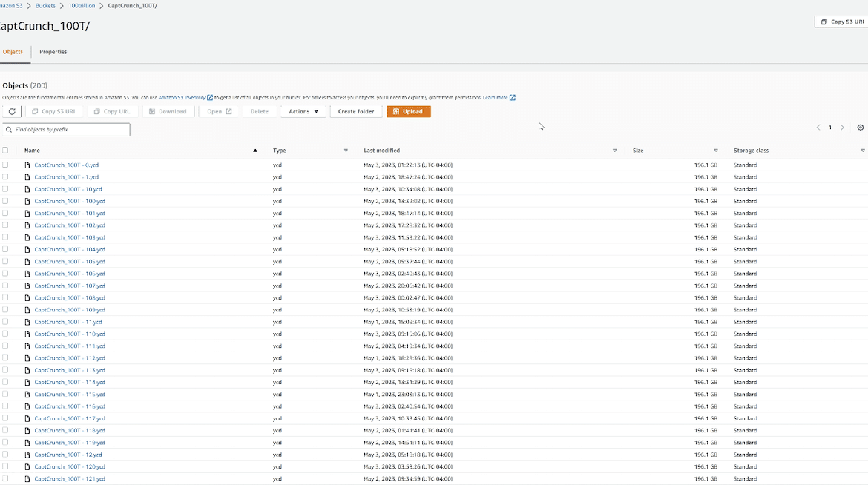Click file icon for CaptCrunch_100T - 106.ycd
The image size is (868, 485).
coord(27,274)
